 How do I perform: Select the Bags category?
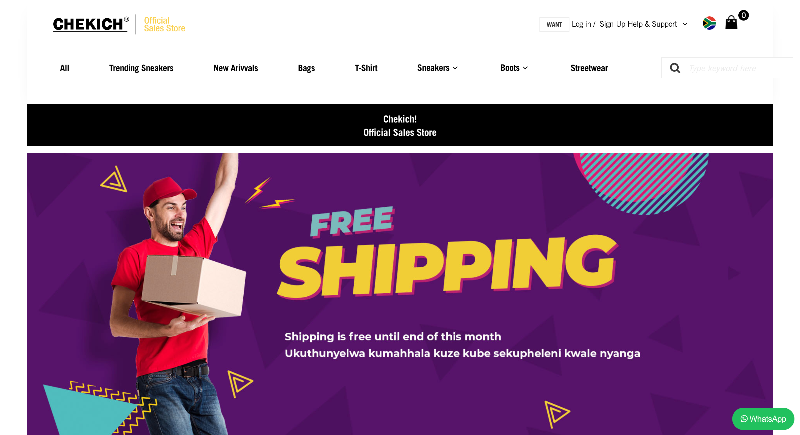(x=306, y=68)
